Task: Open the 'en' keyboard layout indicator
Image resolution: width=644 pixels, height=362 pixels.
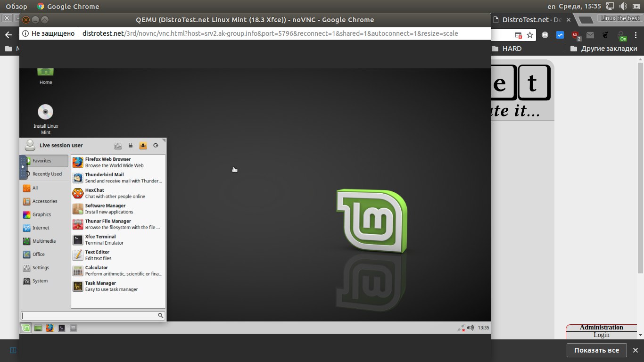Action: coord(552,7)
